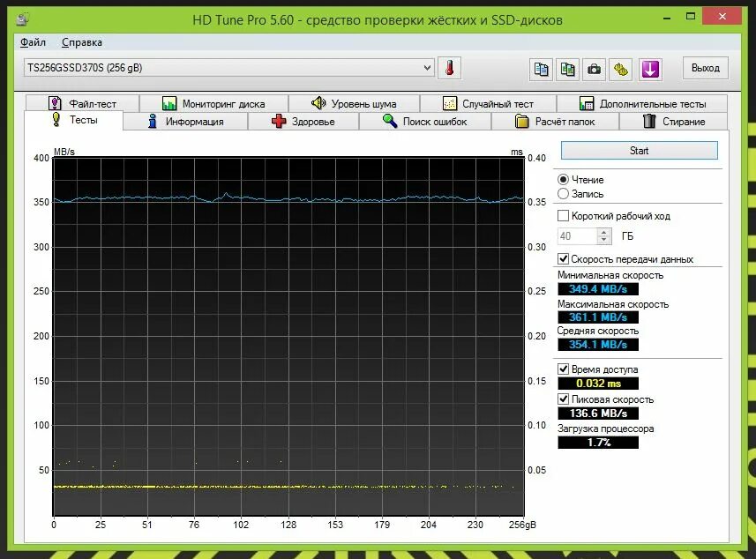Image resolution: width=756 pixels, height=559 pixels.
Task: Click the 256gB axis label
Action: coord(522,525)
